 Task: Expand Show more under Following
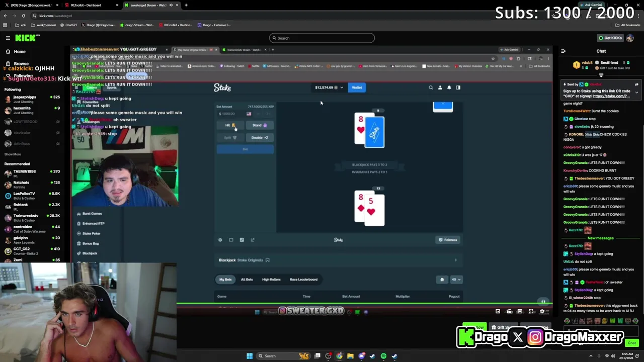(x=13, y=154)
